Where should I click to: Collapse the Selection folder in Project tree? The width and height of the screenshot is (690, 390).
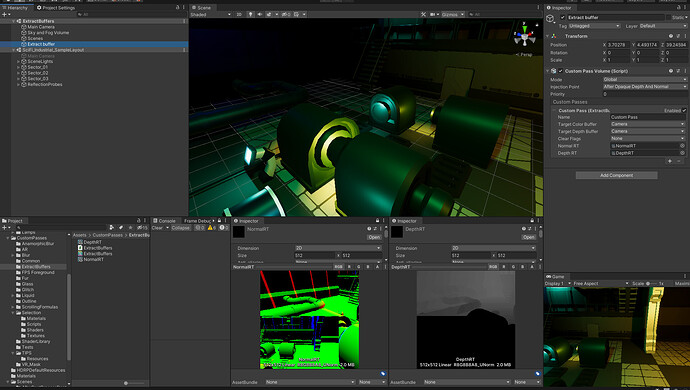point(13,313)
